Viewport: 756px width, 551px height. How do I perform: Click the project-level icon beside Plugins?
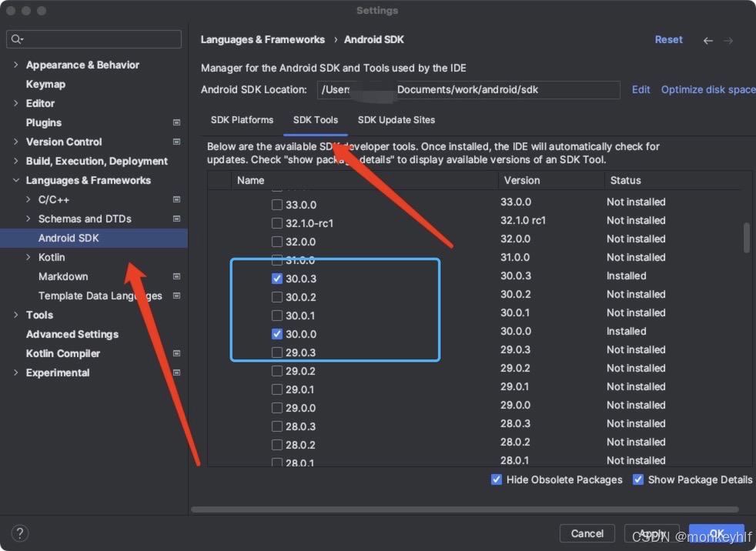coord(176,122)
